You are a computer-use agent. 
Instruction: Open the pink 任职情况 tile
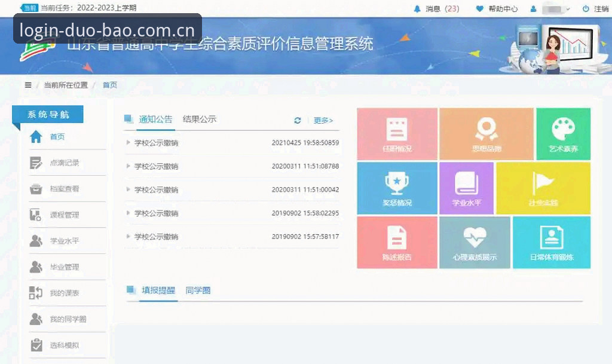pyautogui.click(x=397, y=134)
